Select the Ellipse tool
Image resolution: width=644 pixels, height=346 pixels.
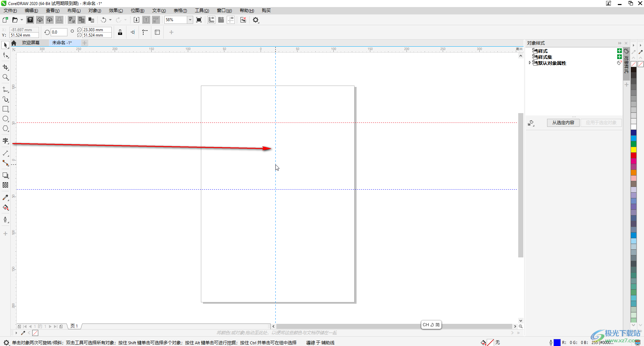pyautogui.click(x=5, y=119)
